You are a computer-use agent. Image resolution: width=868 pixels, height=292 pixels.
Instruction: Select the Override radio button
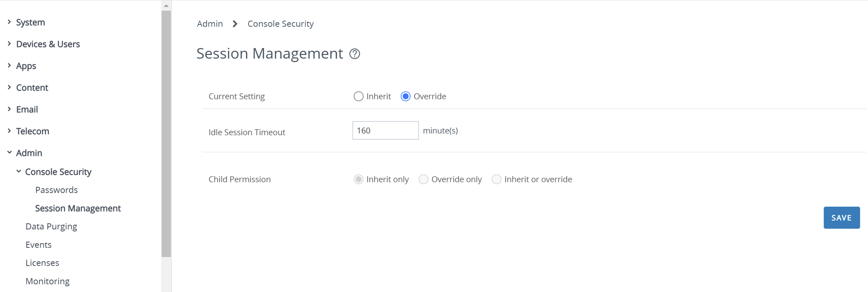click(x=406, y=96)
